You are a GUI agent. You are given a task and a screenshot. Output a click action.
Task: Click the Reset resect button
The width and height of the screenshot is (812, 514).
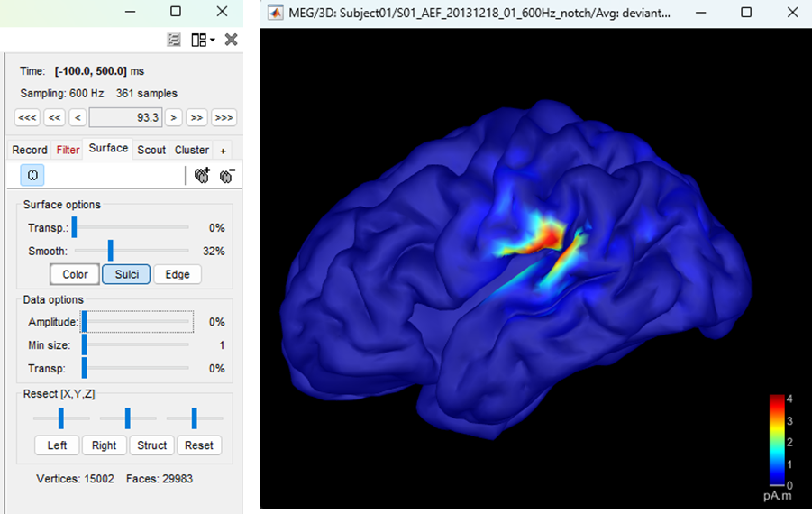click(x=199, y=445)
